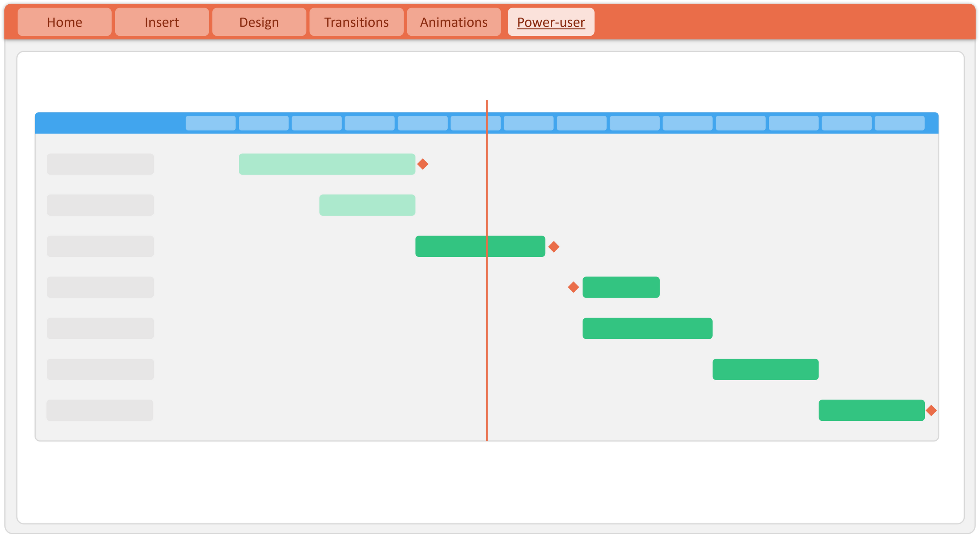
Task: Select the milestone diamond before the fourth task bar
Action: (x=573, y=287)
